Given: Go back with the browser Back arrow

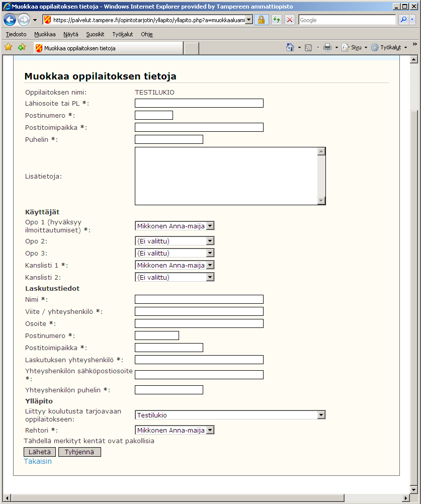Looking at the screenshot, I should [10, 20].
